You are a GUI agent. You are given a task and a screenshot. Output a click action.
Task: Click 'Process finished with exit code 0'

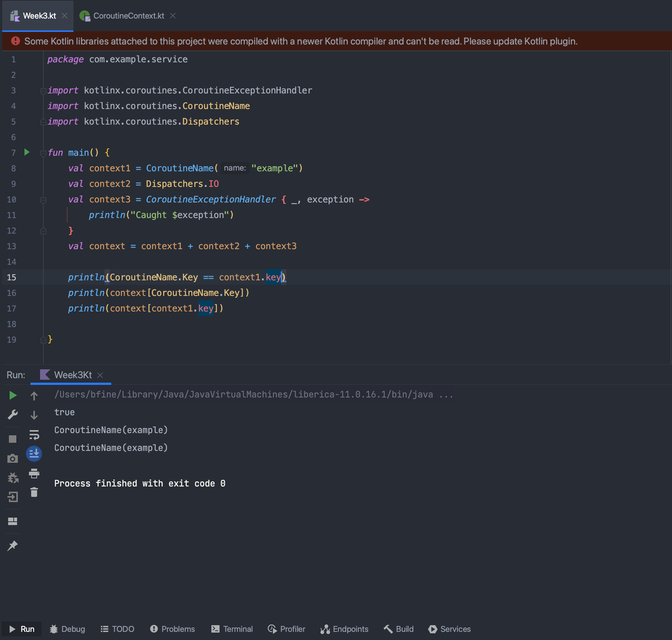pyautogui.click(x=140, y=484)
